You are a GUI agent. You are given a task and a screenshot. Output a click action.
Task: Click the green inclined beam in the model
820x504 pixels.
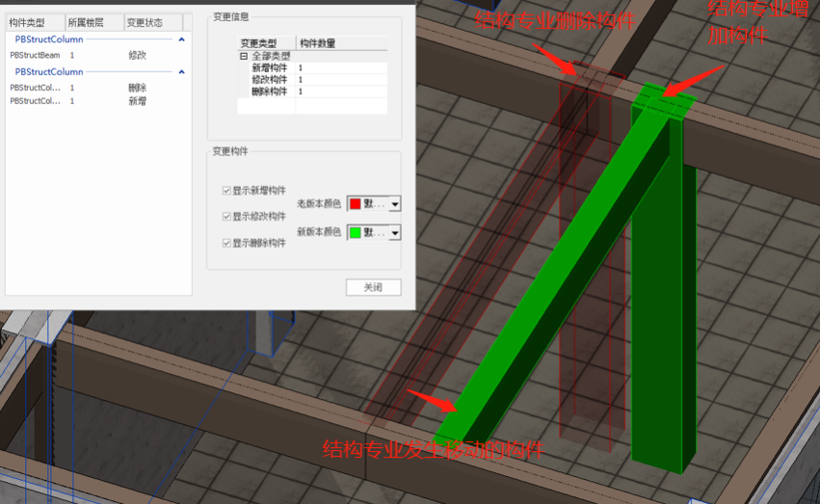(554, 282)
